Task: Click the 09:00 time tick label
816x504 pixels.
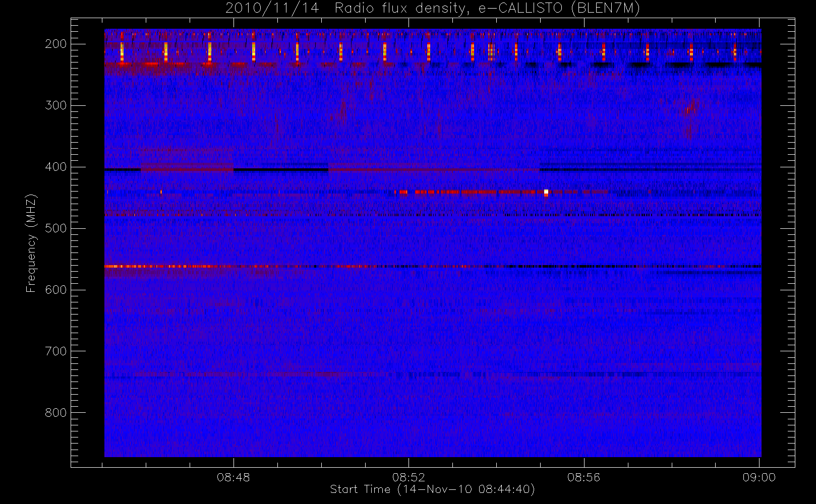Action: [x=759, y=477]
